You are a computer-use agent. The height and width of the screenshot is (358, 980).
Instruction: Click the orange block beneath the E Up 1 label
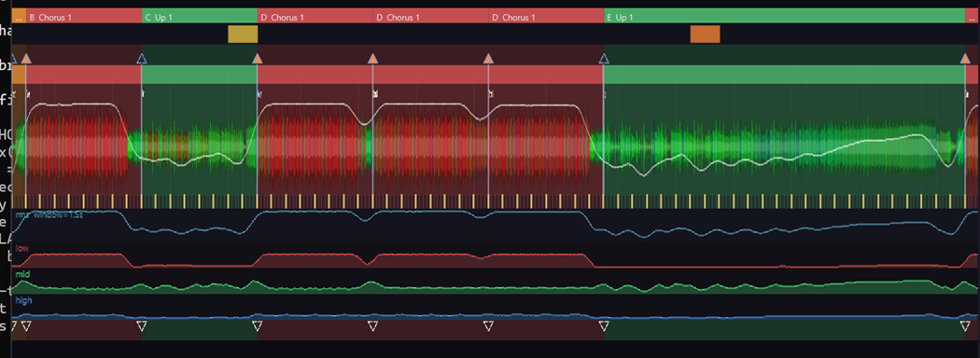[x=705, y=34]
